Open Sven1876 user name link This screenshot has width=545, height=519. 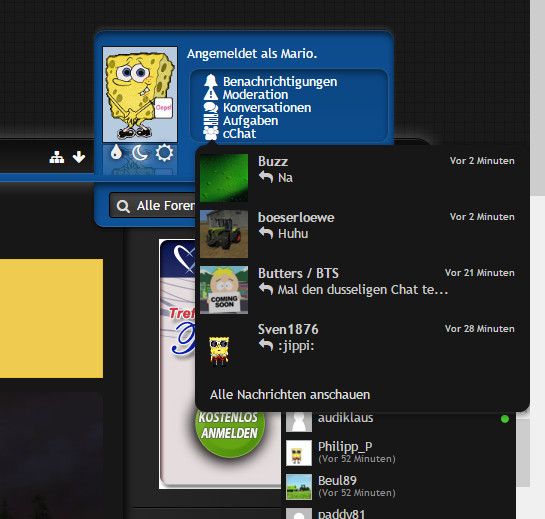point(288,329)
